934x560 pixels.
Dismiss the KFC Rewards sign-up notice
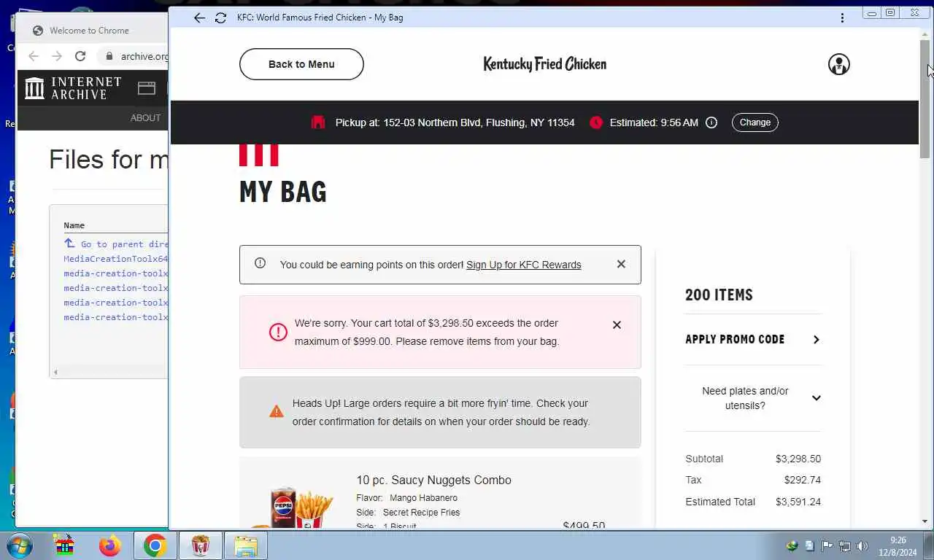[621, 264]
